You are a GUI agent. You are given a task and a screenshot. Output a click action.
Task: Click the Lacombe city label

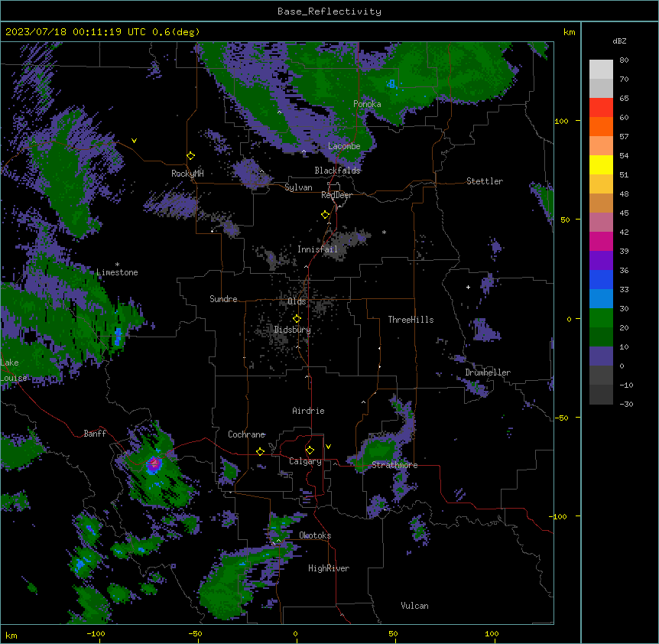pyautogui.click(x=344, y=146)
